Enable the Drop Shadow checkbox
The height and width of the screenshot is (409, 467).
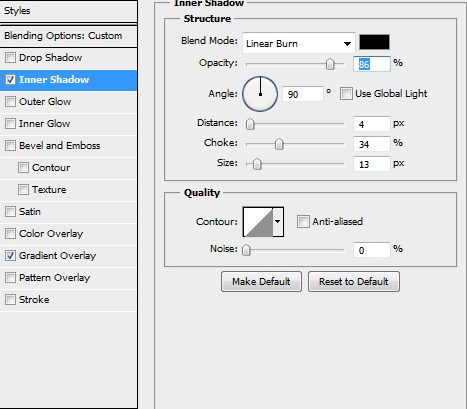tap(10, 58)
